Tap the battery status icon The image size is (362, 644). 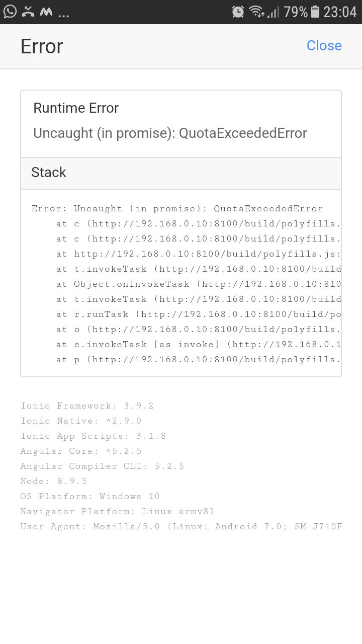(315, 12)
